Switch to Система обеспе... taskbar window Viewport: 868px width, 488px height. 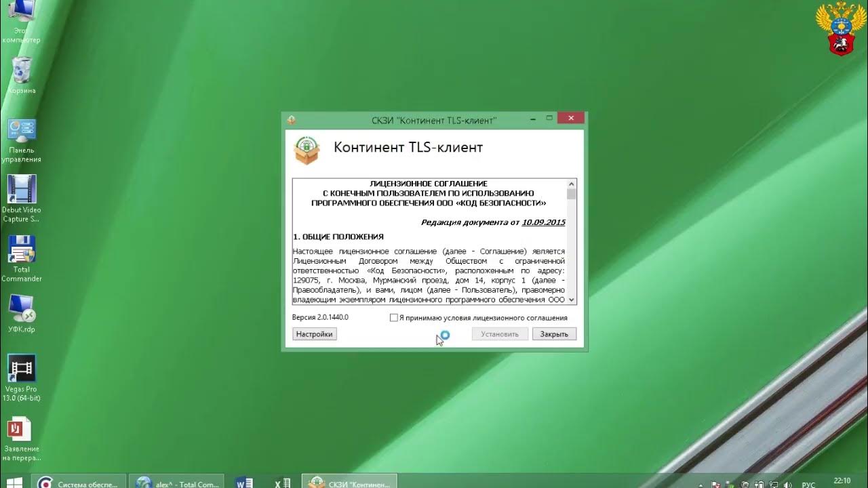[79, 483]
